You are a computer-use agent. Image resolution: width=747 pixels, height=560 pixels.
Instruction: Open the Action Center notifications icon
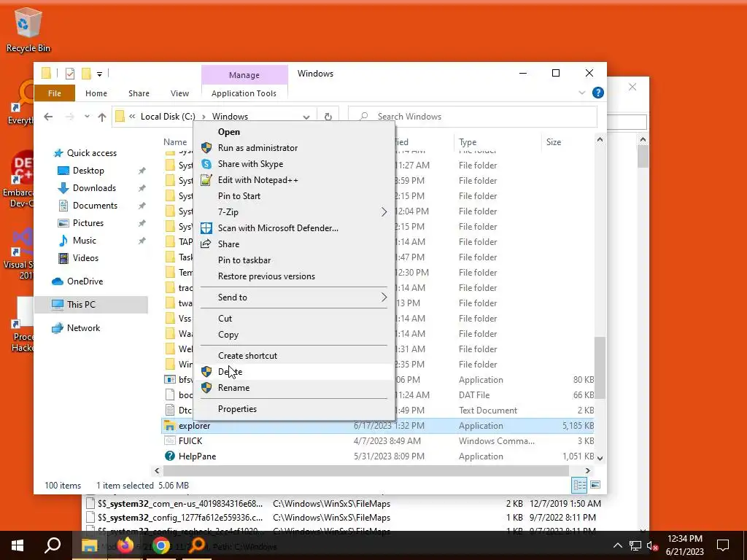click(723, 545)
